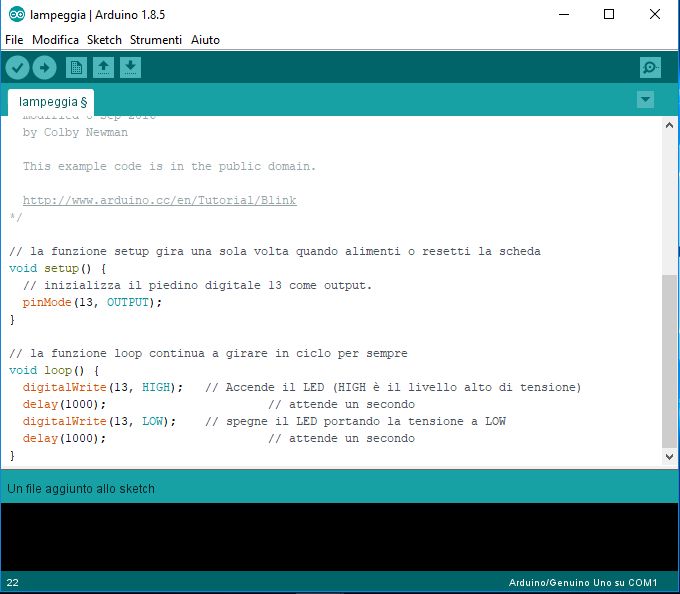Follow the arduino.cc Tutorial Blink link

[x=159, y=200]
